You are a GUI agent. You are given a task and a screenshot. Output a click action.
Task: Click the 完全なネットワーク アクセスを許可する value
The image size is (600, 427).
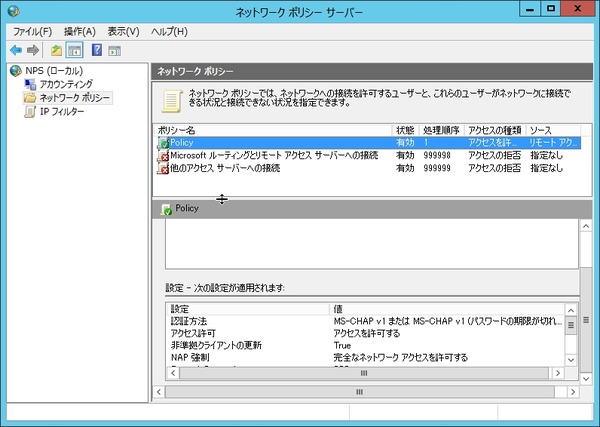(401, 358)
